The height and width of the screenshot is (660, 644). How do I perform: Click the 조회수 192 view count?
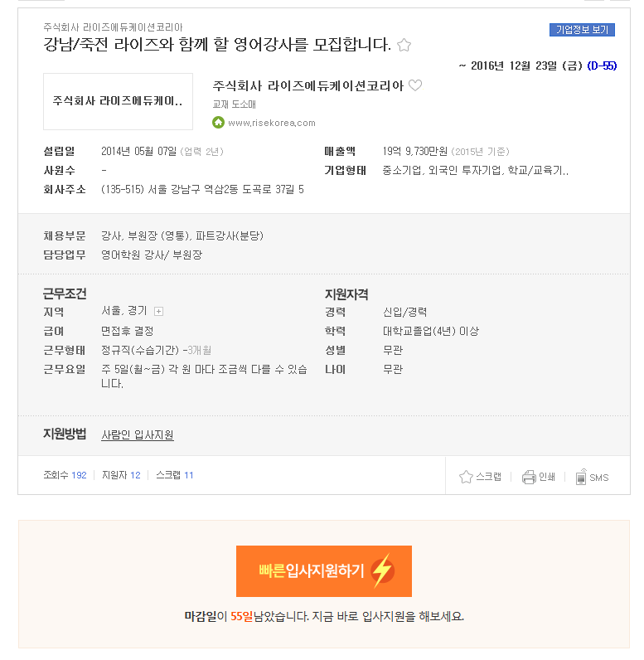pyautogui.click(x=65, y=475)
